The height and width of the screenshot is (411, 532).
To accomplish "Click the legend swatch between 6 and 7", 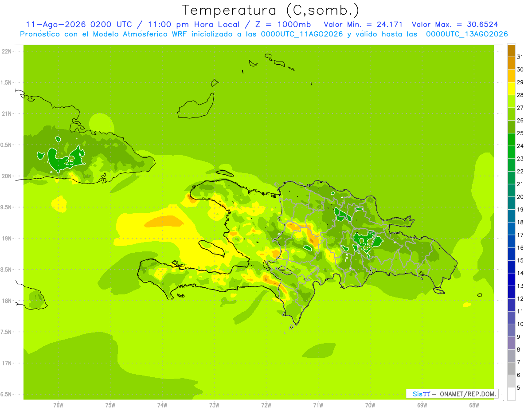I will pos(511,368).
